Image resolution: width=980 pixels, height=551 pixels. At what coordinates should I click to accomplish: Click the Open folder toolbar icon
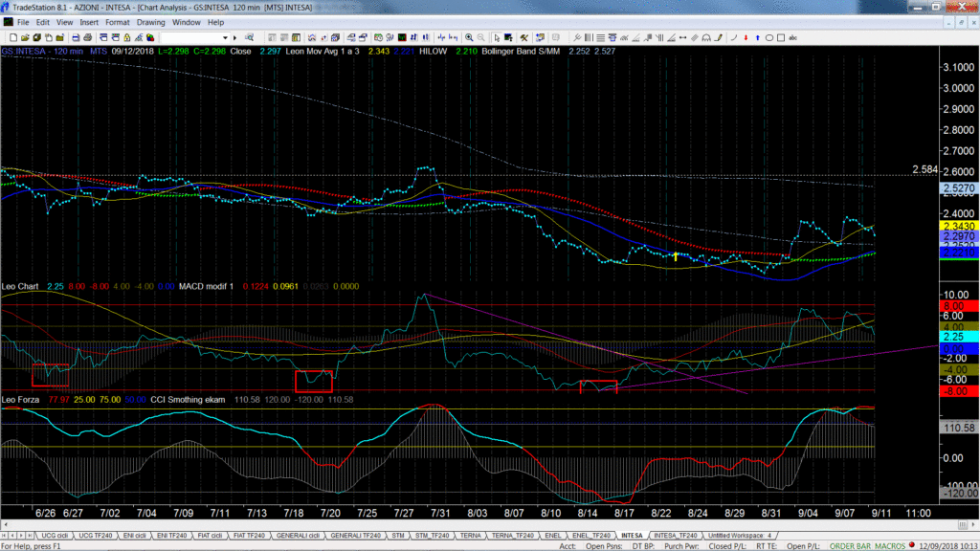[x=25, y=38]
